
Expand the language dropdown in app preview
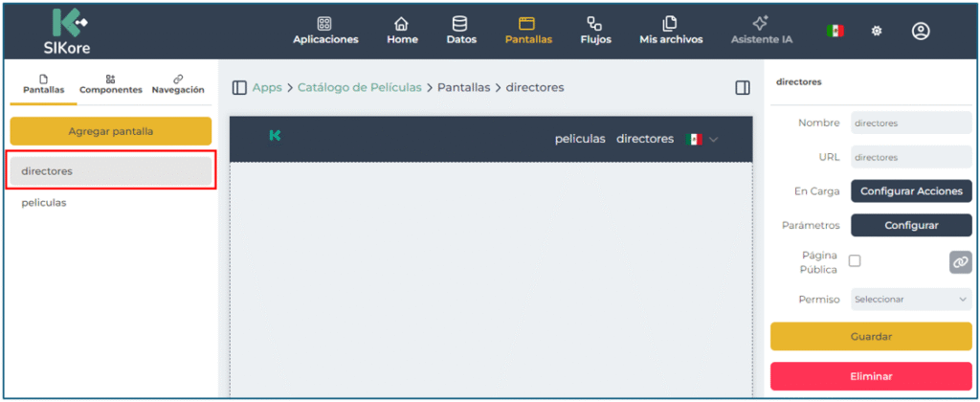(x=713, y=140)
